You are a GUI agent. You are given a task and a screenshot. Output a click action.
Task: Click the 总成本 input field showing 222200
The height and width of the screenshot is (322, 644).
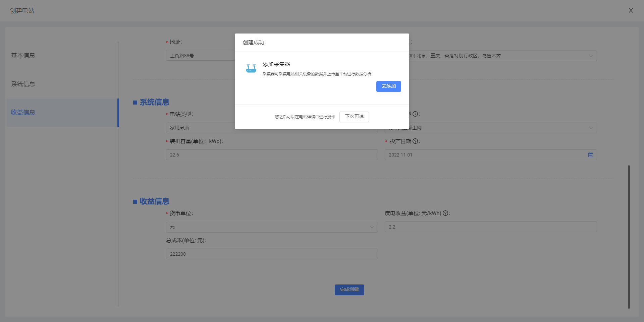click(272, 254)
